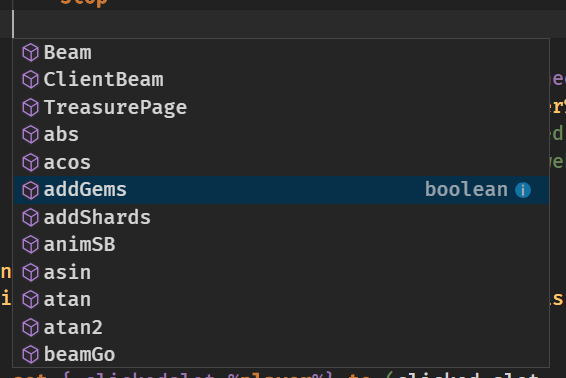Click the cube icon beside addShards
Viewport: 566px width, 378px height.
pos(30,217)
